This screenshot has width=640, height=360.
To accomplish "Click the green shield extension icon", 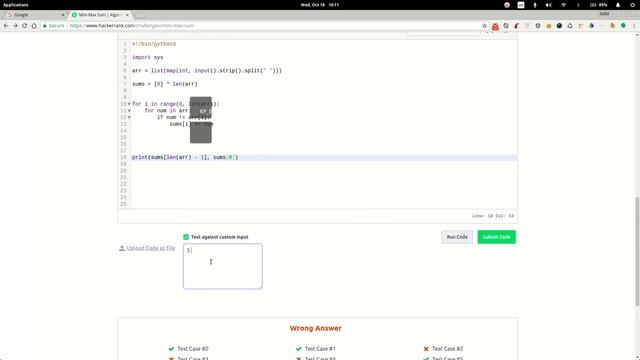I will (x=623, y=26).
